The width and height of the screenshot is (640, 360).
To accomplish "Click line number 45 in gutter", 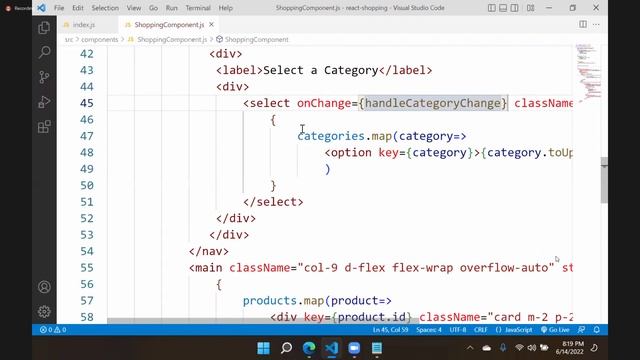I will (87, 103).
